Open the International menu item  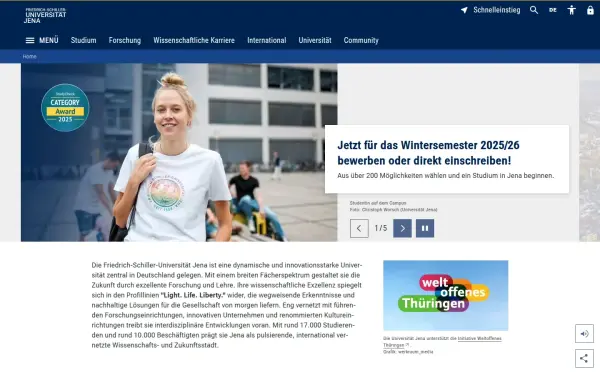click(267, 40)
